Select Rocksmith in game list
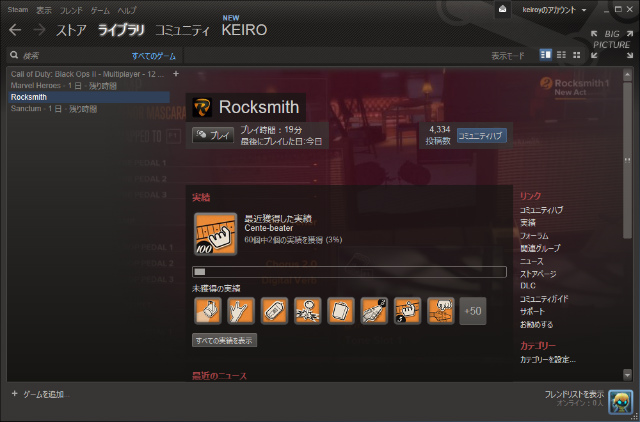640x422 pixels. pyautogui.click(x=89, y=97)
